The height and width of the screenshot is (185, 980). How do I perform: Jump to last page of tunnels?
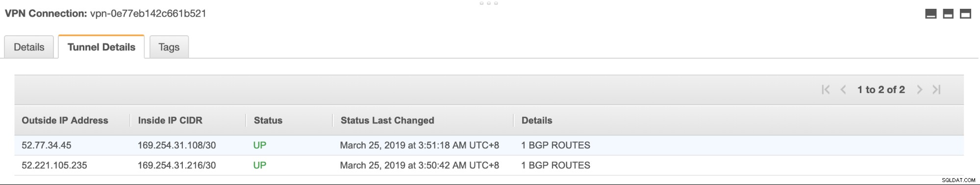pos(936,90)
